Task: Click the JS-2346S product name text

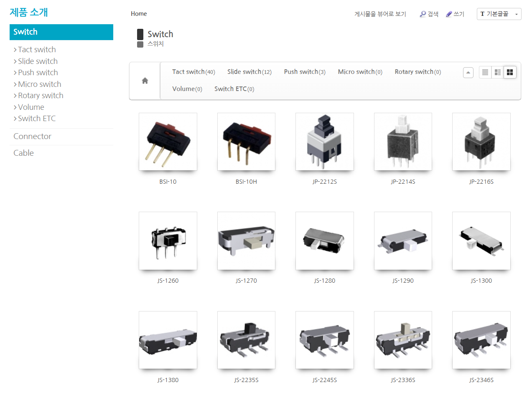Action: (481, 380)
